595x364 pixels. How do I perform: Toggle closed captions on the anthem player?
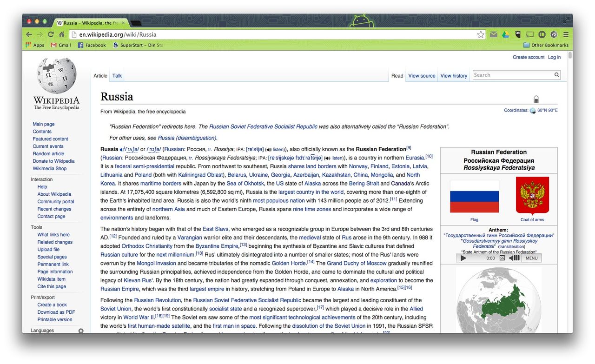[502, 258]
